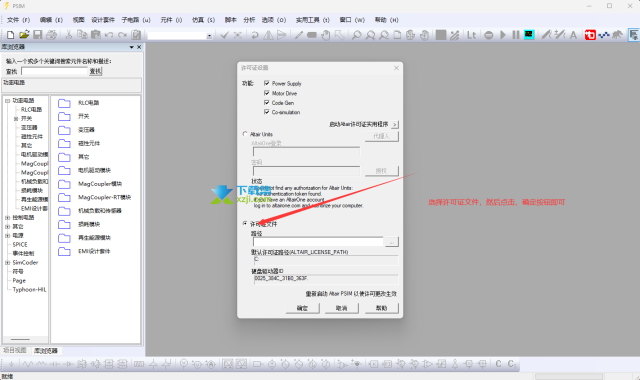Toggle the Power Supply checkbox
This screenshot has width=640, height=380.
pyautogui.click(x=267, y=83)
